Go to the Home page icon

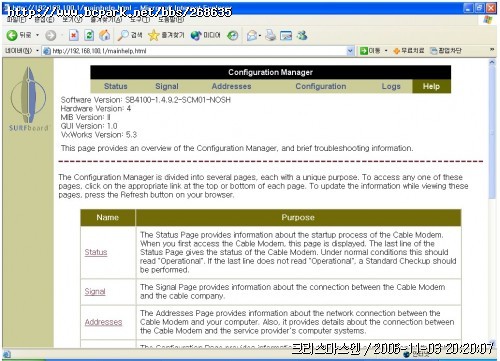[x=105, y=35]
